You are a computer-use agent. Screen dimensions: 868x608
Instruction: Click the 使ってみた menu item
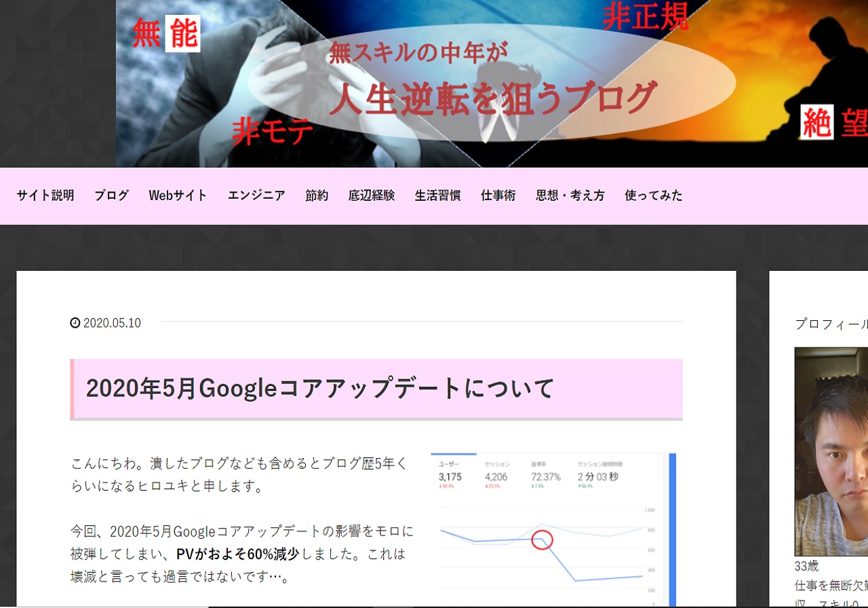tap(654, 195)
